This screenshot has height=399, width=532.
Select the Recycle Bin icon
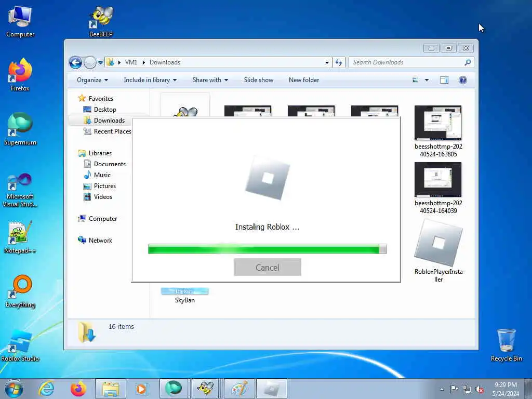tap(506, 345)
